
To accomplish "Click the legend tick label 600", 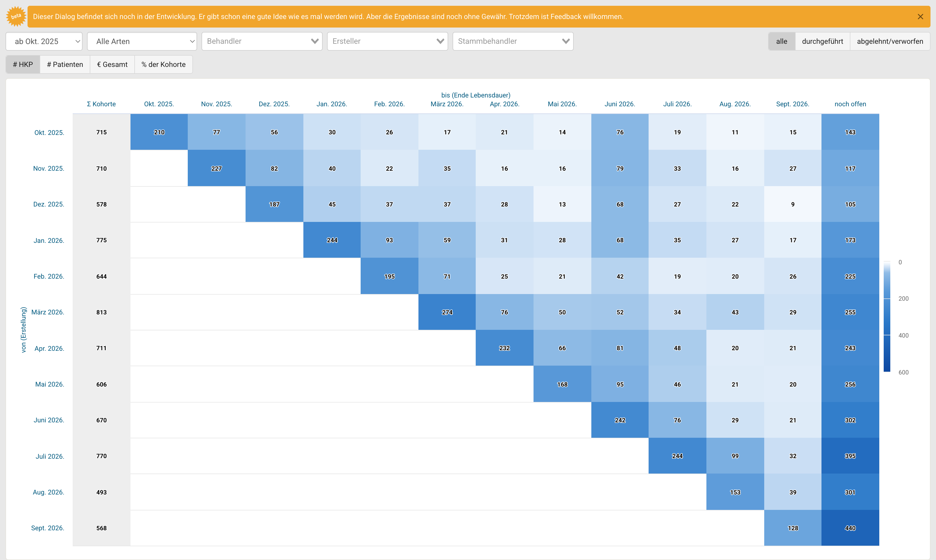I will (904, 373).
